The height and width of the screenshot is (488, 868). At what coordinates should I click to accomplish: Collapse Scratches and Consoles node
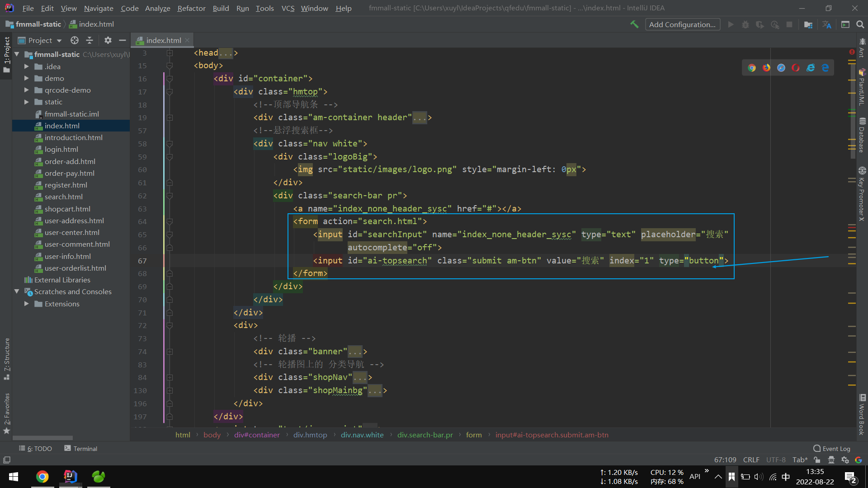click(17, 291)
